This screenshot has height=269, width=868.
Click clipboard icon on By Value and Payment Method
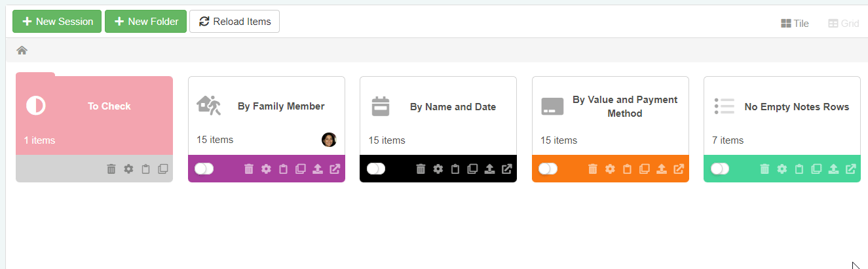pyautogui.click(x=627, y=169)
